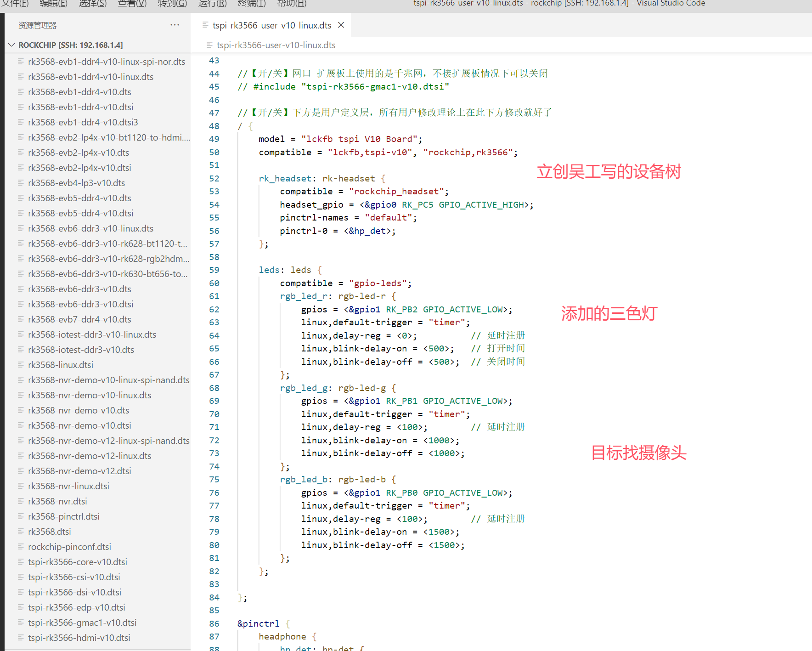Click the rgb_led_g label on line 68
812x651 pixels.
(304, 388)
